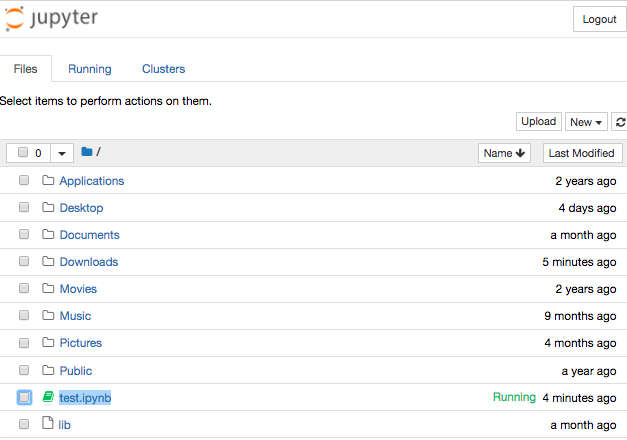
Task: Expand the selection type dropdown arrow
Action: pyautogui.click(x=62, y=153)
